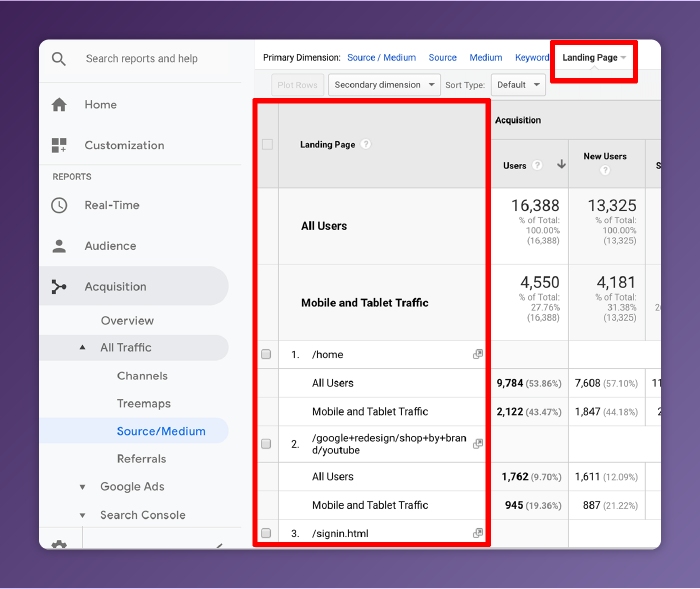Check the youtube landing page row checkbox

coord(266,443)
